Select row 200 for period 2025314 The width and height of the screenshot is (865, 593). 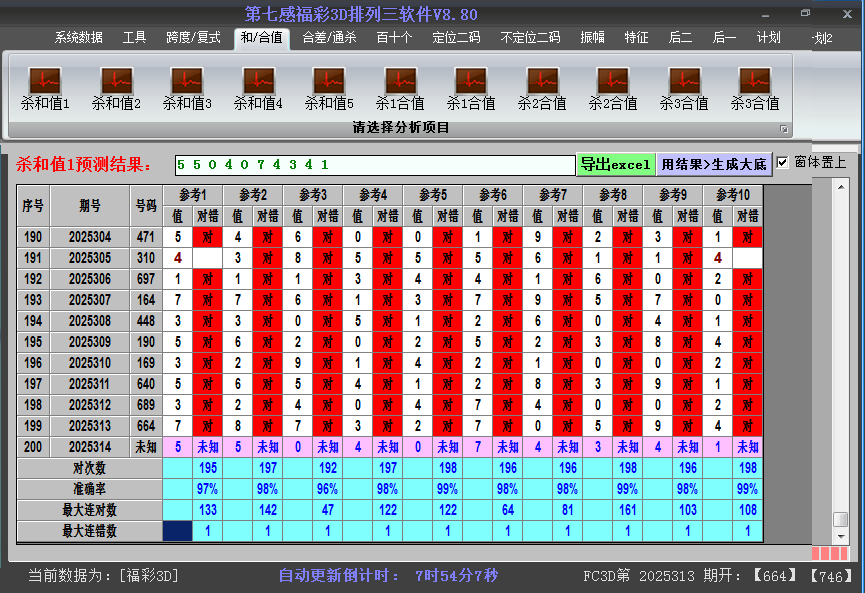91,447
